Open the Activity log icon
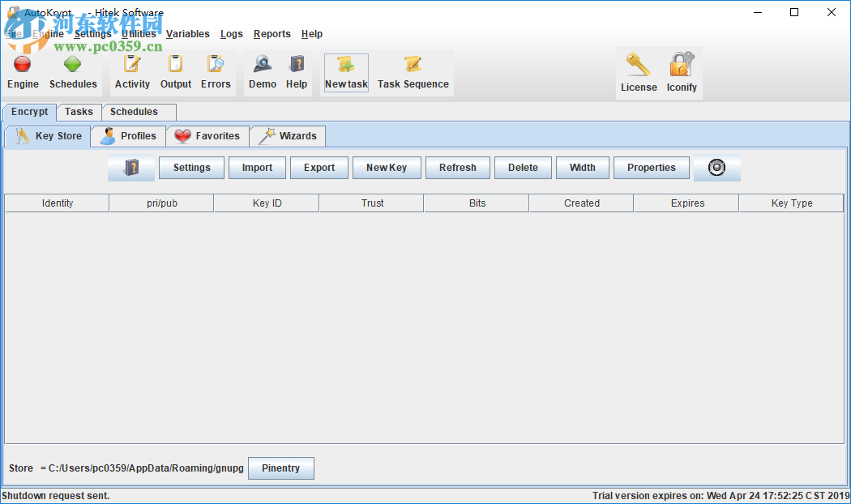The width and height of the screenshot is (851, 504). point(132,64)
